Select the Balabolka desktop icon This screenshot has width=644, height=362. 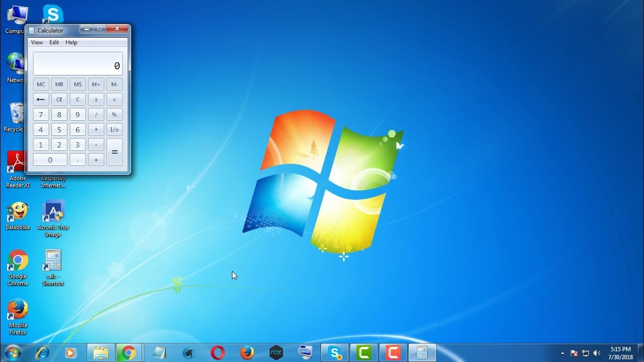click(18, 216)
